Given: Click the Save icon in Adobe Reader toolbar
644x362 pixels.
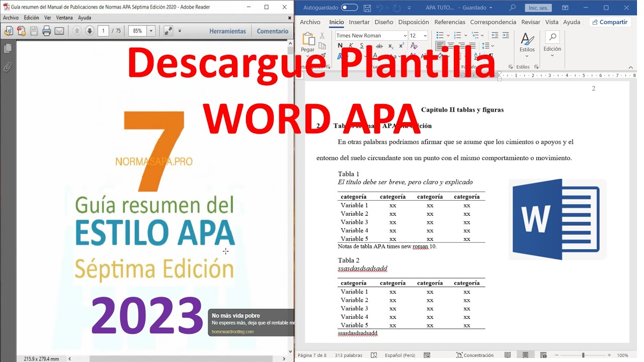Looking at the screenshot, I should click(x=34, y=31).
